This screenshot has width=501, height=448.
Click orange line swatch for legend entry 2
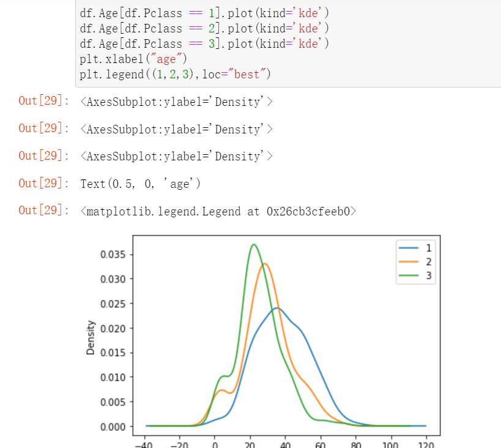point(409,261)
